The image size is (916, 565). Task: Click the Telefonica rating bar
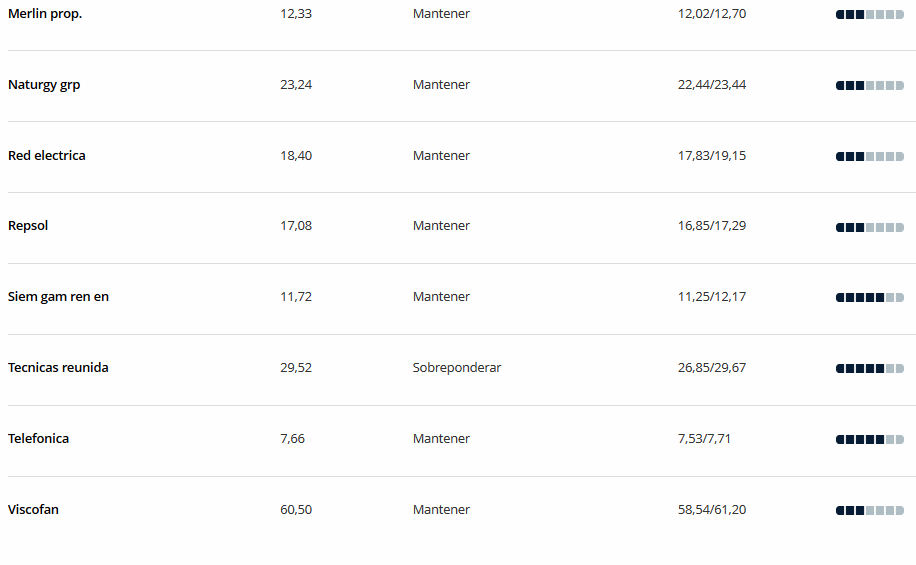click(x=869, y=440)
